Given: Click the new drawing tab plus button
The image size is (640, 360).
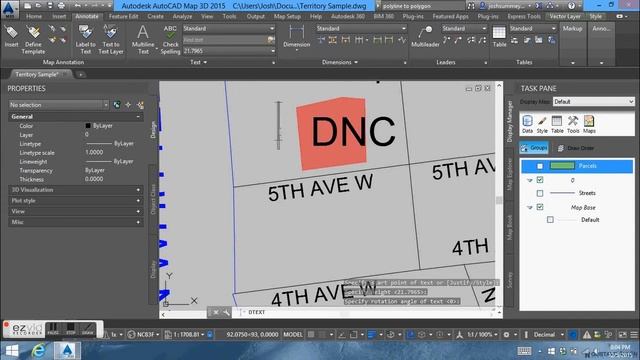Looking at the screenshot, I should (x=81, y=75).
